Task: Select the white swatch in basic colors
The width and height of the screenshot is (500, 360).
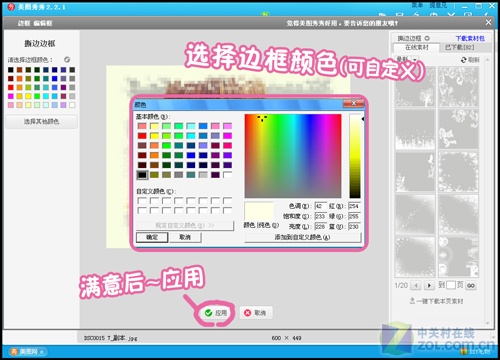Action: (x=228, y=175)
